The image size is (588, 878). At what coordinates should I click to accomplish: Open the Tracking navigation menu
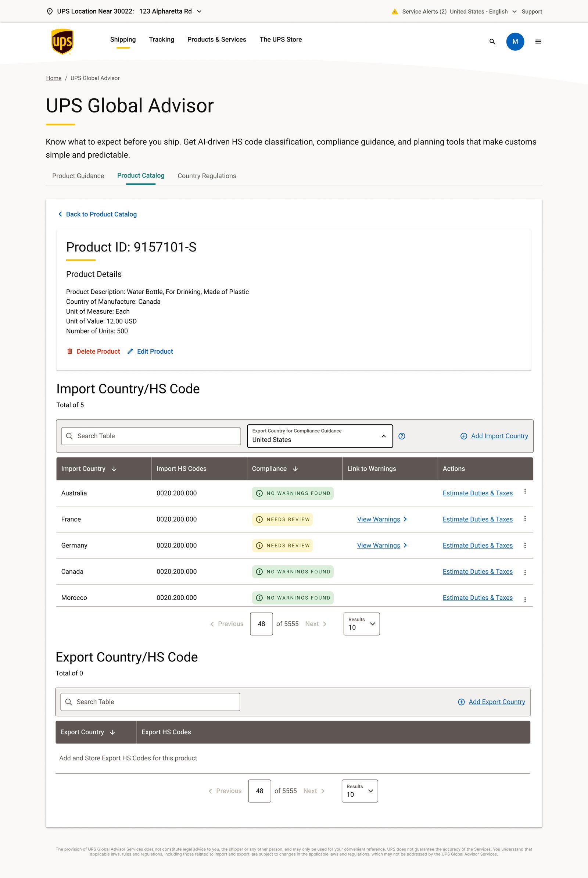click(162, 39)
